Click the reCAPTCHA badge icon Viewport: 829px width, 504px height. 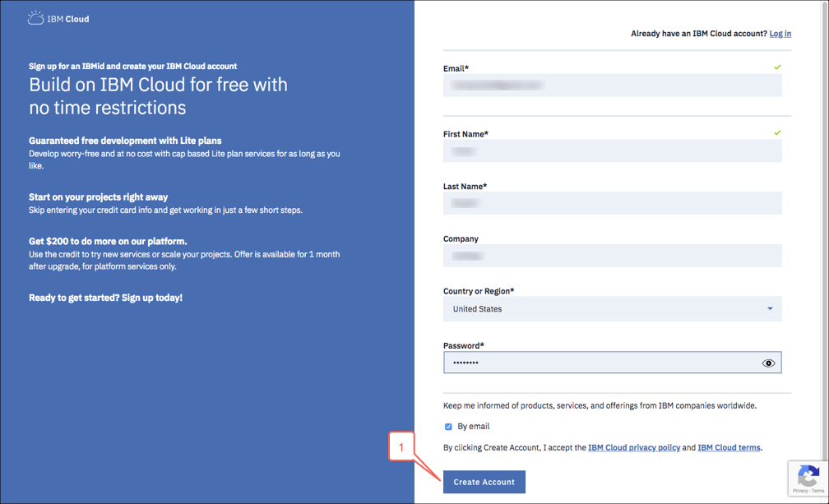(808, 475)
